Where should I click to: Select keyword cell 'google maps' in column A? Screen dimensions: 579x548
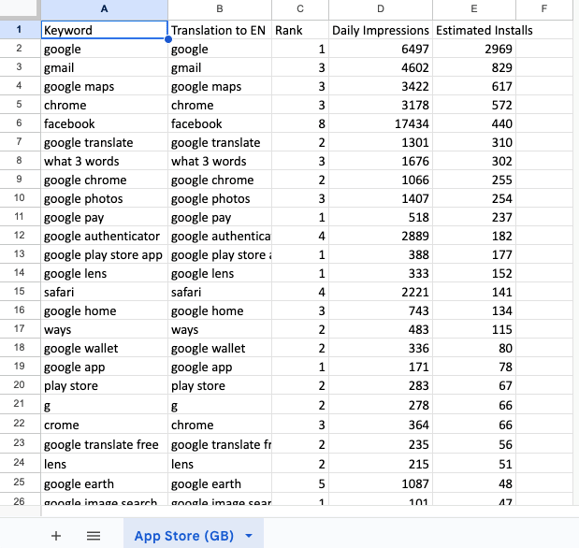point(104,86)
